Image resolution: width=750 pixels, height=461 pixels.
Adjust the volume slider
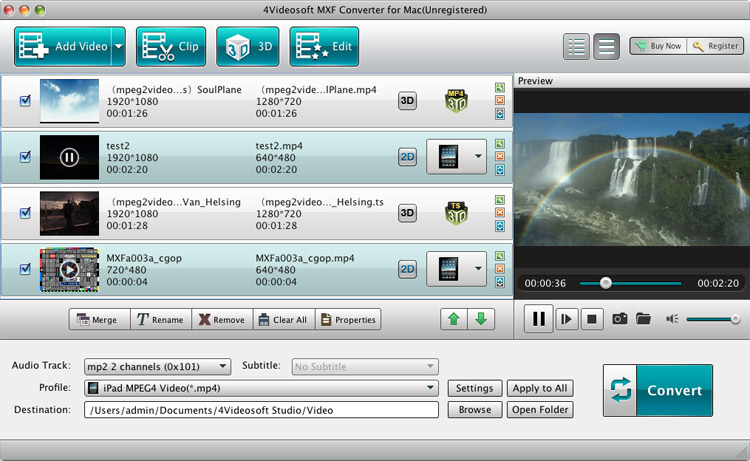pos(713,319)
